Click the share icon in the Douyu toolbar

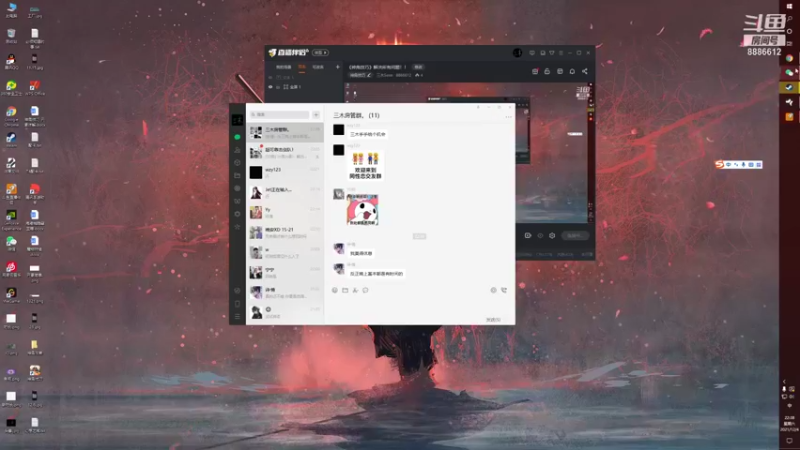click(585, 71)
